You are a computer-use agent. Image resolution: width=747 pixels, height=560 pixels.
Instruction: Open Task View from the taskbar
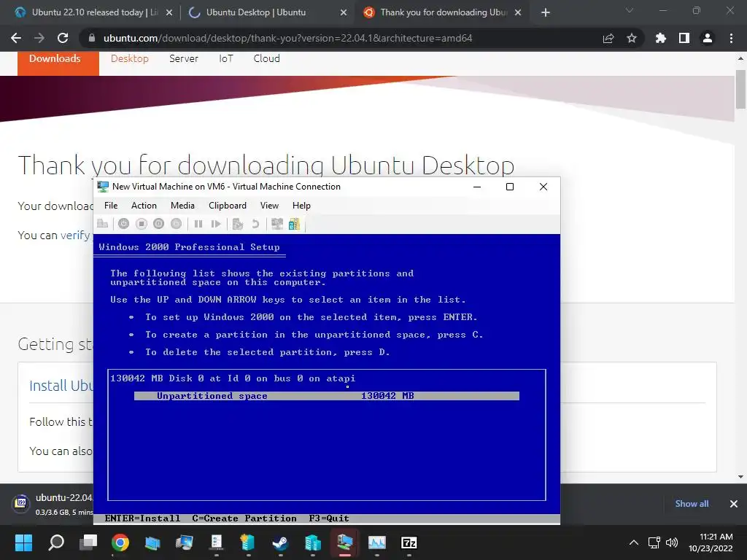tap(88, 542)
